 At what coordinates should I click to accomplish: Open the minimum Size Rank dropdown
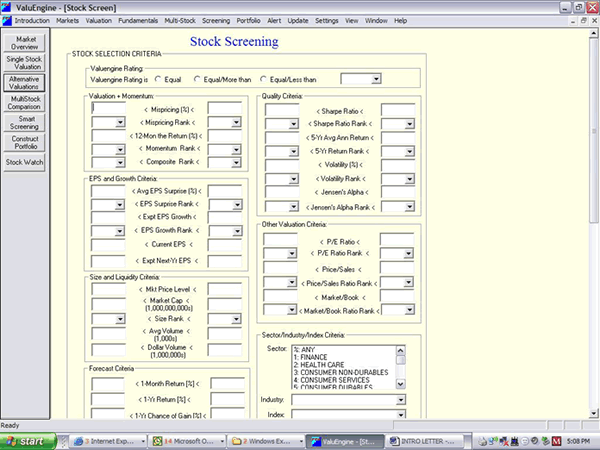coord(120,319)
